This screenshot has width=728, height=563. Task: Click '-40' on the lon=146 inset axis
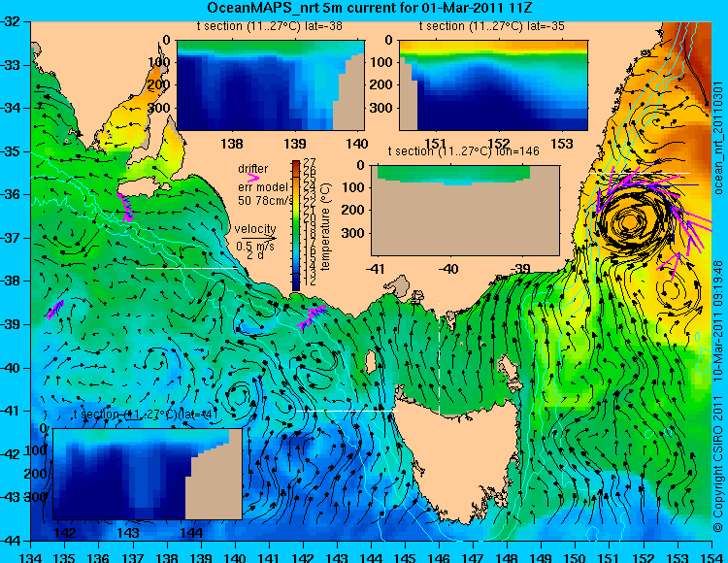[x=448, y=268]
